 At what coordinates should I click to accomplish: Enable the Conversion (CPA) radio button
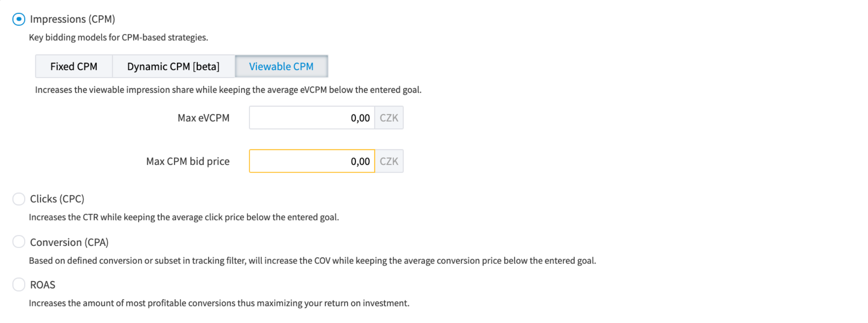click(19, 242)
